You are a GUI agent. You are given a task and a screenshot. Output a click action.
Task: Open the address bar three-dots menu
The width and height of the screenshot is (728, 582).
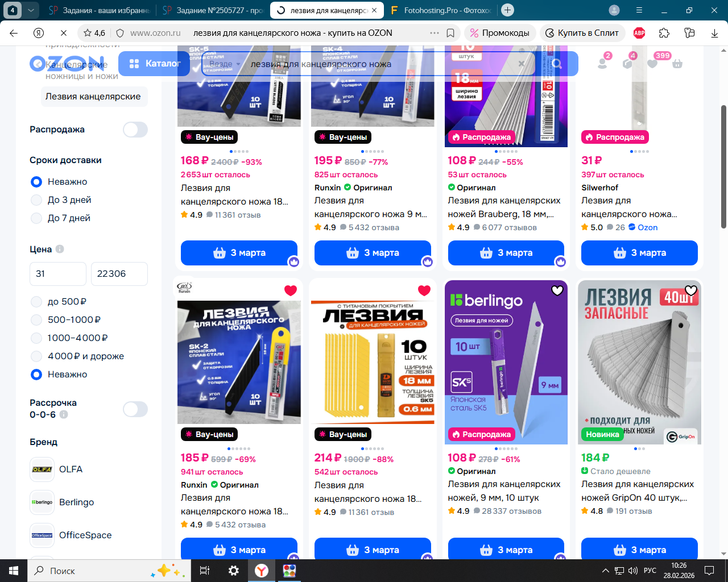(435, 33)
